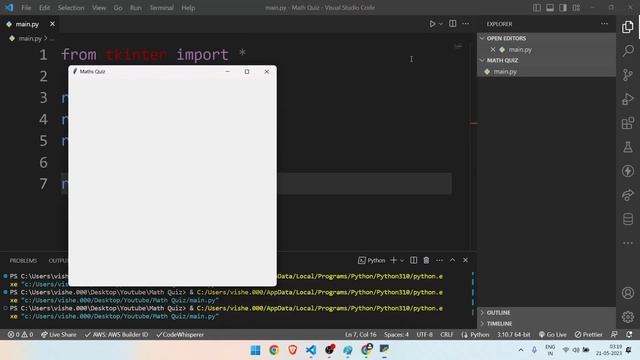This screenshot has height=360, width=640.
Task: Change encoding via UTF-8 status item
Action: 424,335
